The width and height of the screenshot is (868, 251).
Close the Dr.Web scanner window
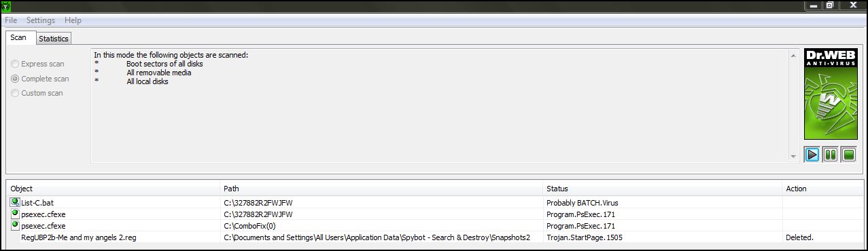[x=853, y=5]
